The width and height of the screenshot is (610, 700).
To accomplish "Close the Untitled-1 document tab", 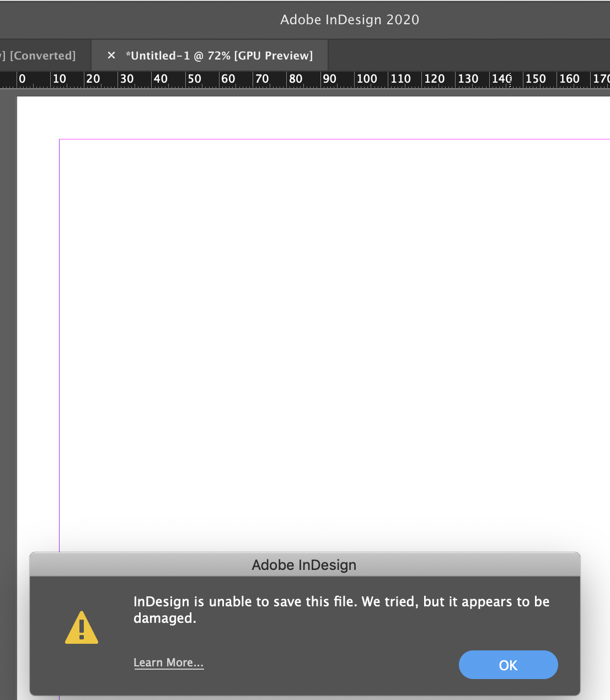I will tap(111, 55).
